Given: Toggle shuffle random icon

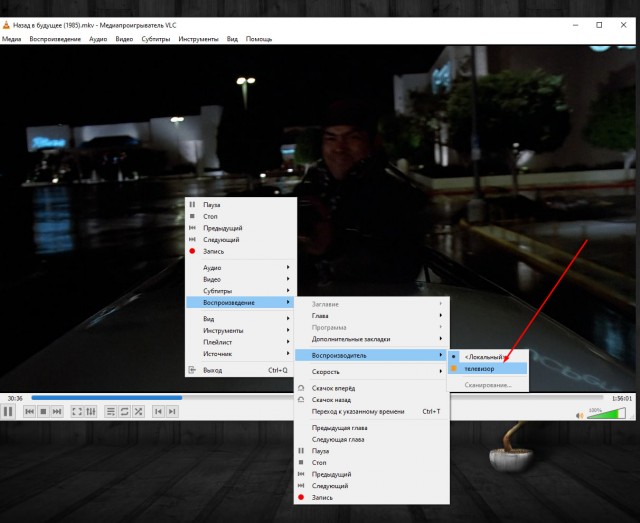Looking at the screenshot, I should tap(138, 412).
